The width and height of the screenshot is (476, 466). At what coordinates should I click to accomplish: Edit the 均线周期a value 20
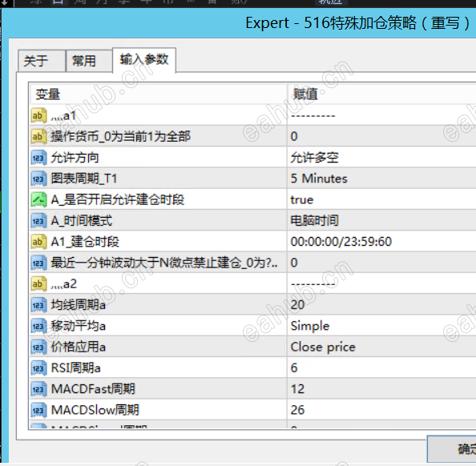[381, 305]
